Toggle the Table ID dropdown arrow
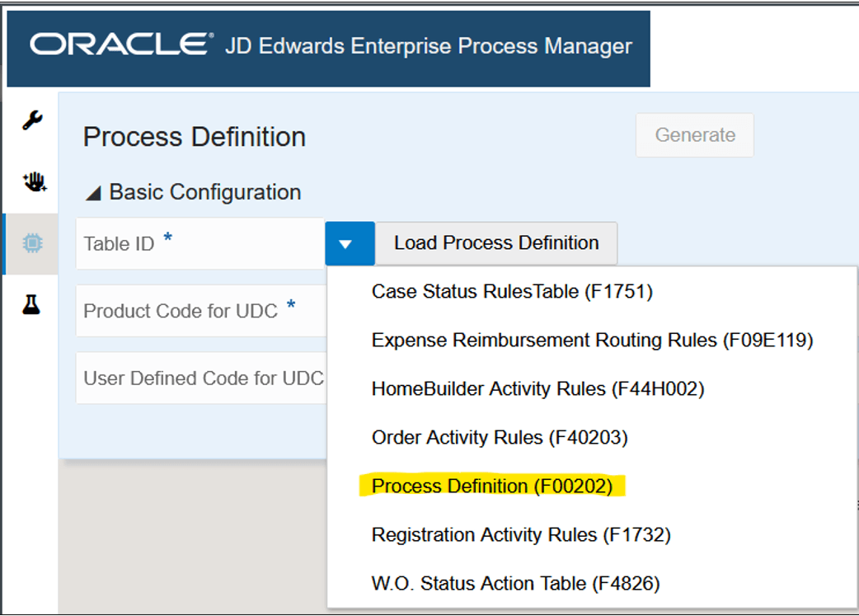The height and width of the screenshot is (616, 859). [x=350, y=243]
